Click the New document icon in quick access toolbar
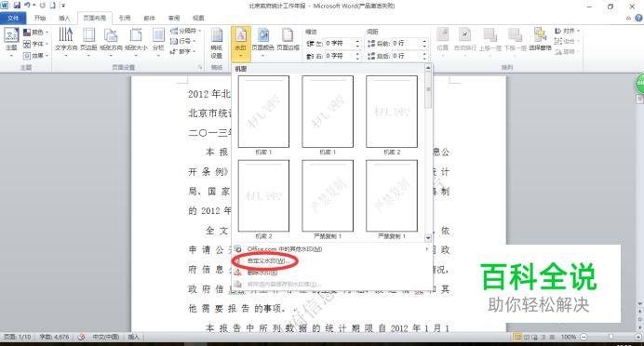Image resolution: width=644 pixels, height=346 pixels. [x=52, y=6]
